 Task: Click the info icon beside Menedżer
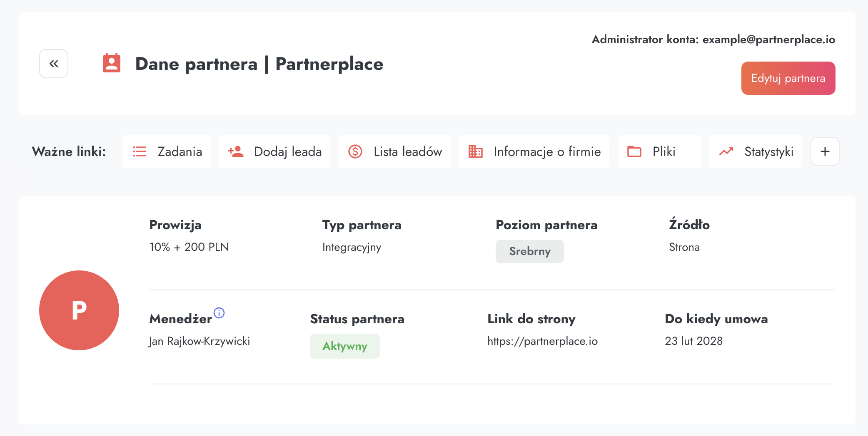[219, 312]
